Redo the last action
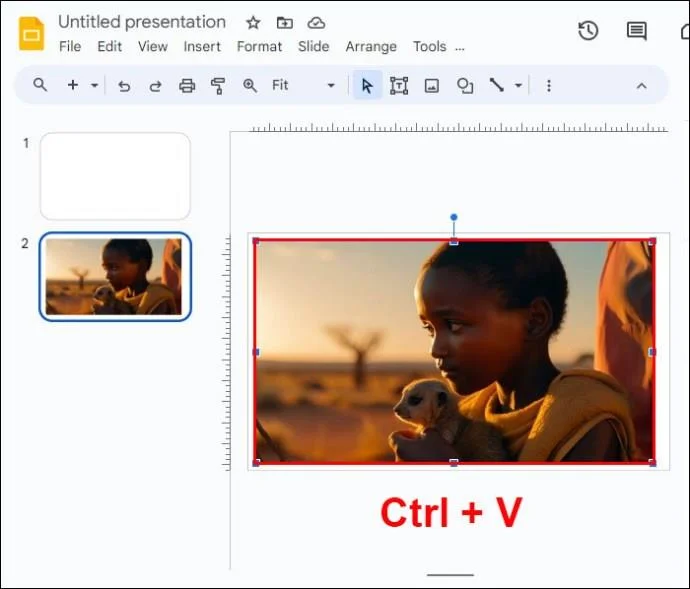 (155, 86)
